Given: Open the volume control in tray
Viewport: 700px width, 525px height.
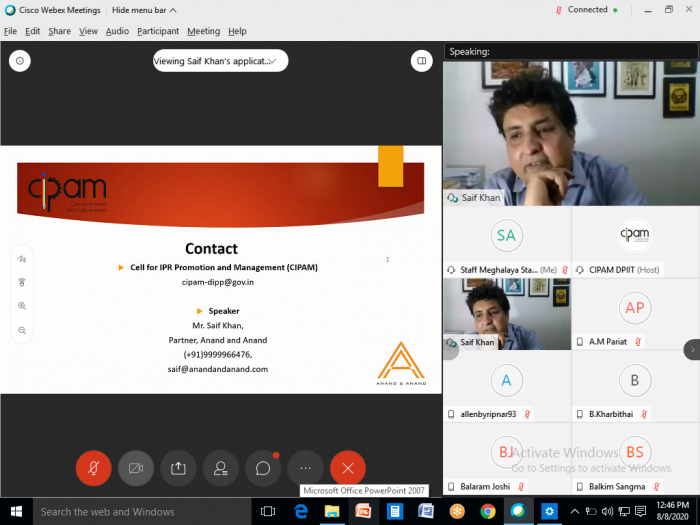Looking at the screenshot, I should (608, 512).
